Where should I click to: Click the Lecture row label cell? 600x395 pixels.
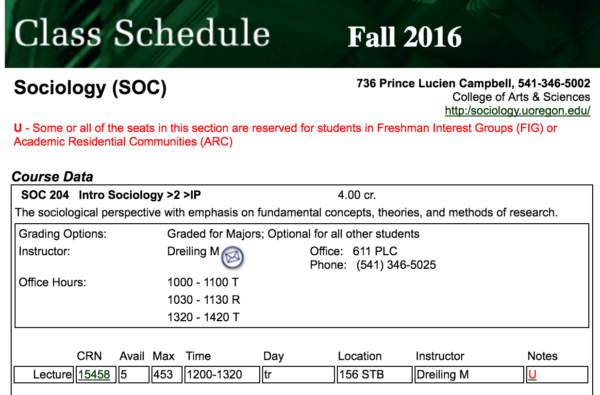[x=44, y=374]
